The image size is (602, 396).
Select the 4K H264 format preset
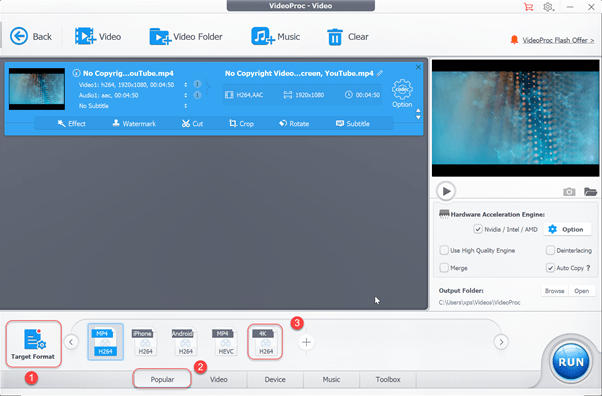(265, 341)
